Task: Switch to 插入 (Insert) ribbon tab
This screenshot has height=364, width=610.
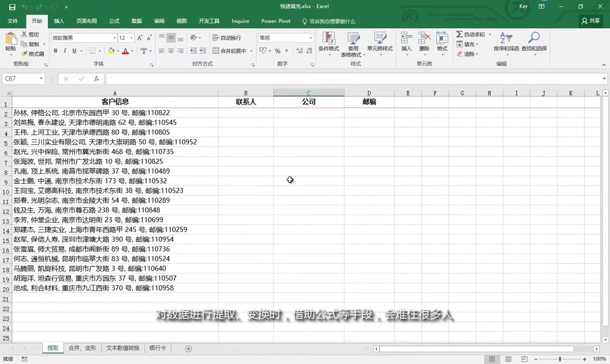Action: pos(59,21)
